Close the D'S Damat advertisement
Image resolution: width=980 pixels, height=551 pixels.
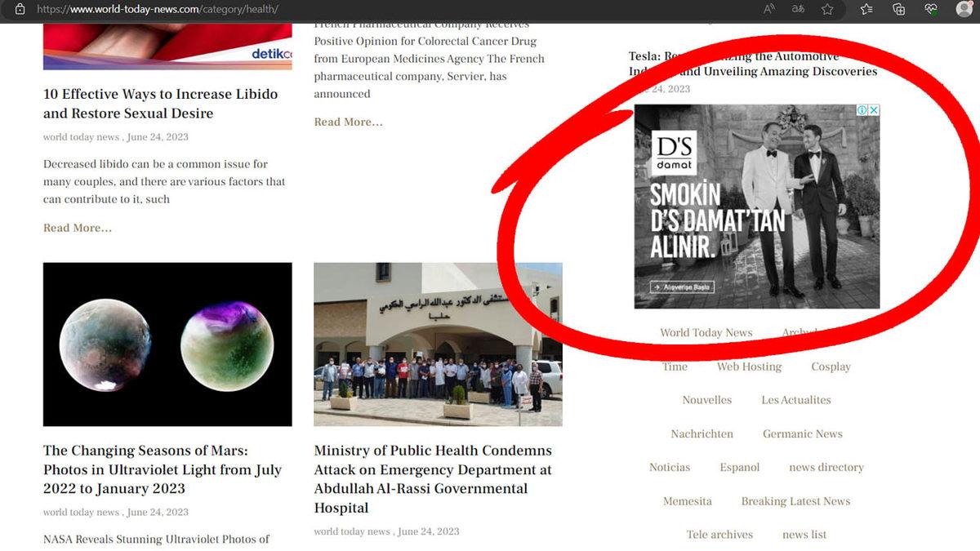coord(873,110)
